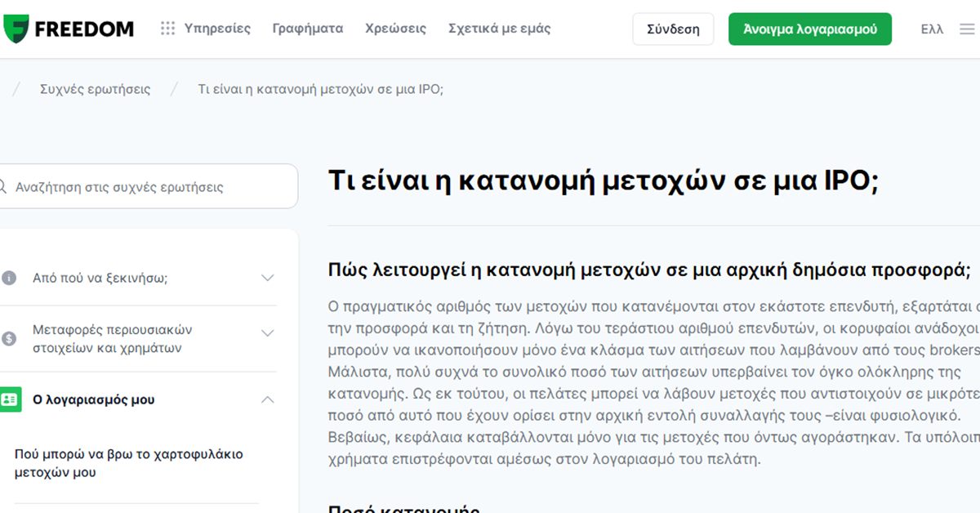980x513 pixels.
Task: Go to Συχνές ερωτήσεις breadcrumb
Action: (96, 89)
